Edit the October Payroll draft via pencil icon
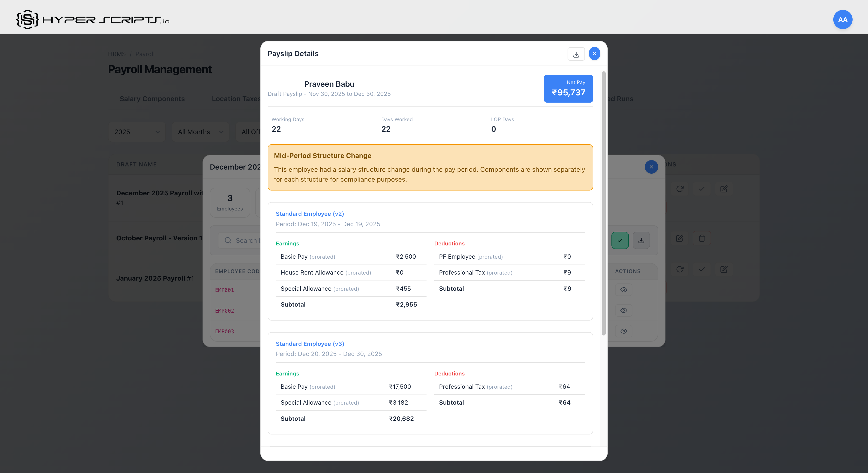868x473 pixels. point(679,238)
